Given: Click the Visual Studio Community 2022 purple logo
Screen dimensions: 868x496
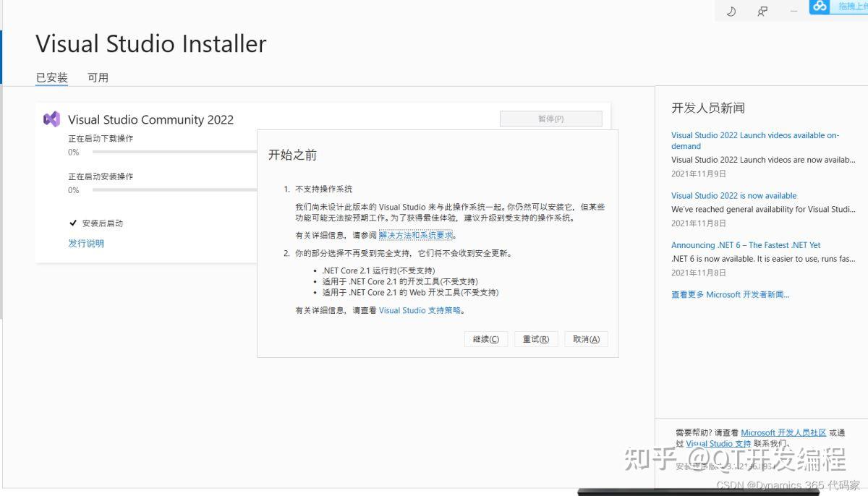Looking at the screenshot, I should pos(51,119).
